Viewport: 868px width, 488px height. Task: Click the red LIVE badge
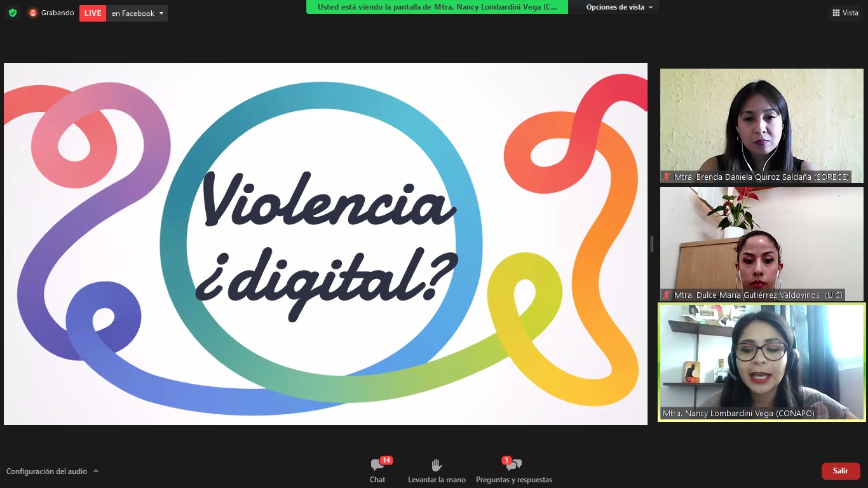[x=93, y=13]
